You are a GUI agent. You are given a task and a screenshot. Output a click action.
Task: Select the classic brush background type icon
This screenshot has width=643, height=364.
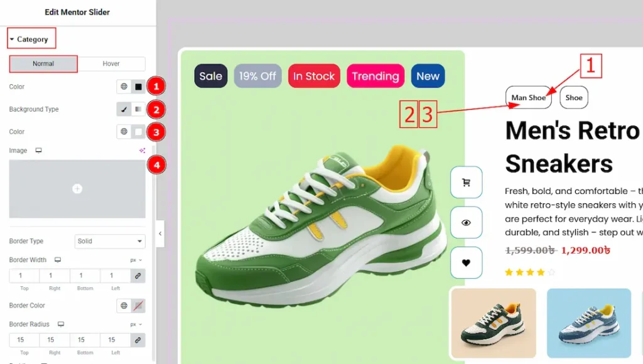pos(124,109)
